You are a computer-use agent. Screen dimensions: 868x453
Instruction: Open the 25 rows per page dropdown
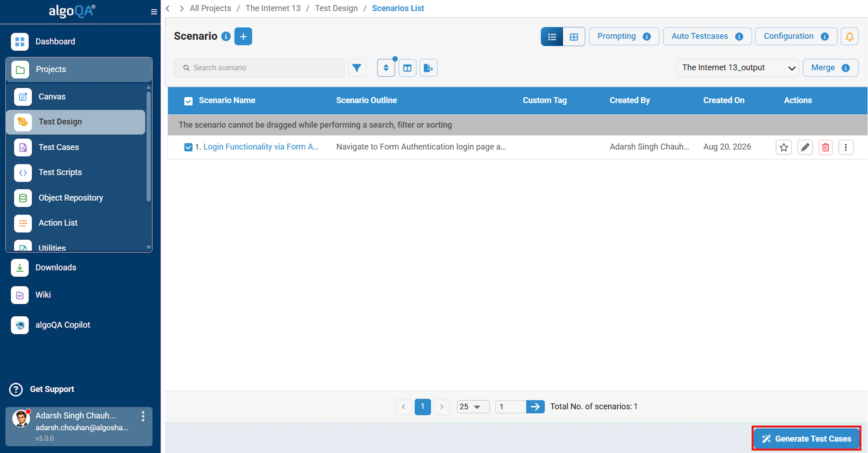pos(473,407)
